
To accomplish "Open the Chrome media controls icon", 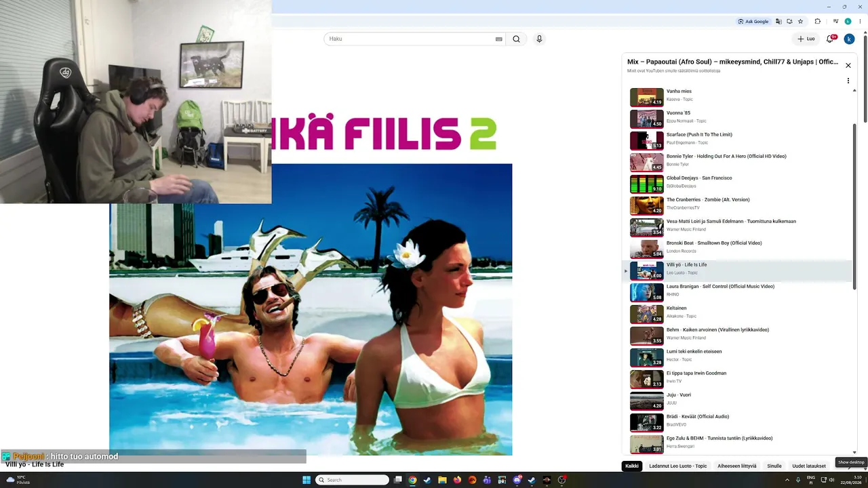I will 835,22.
